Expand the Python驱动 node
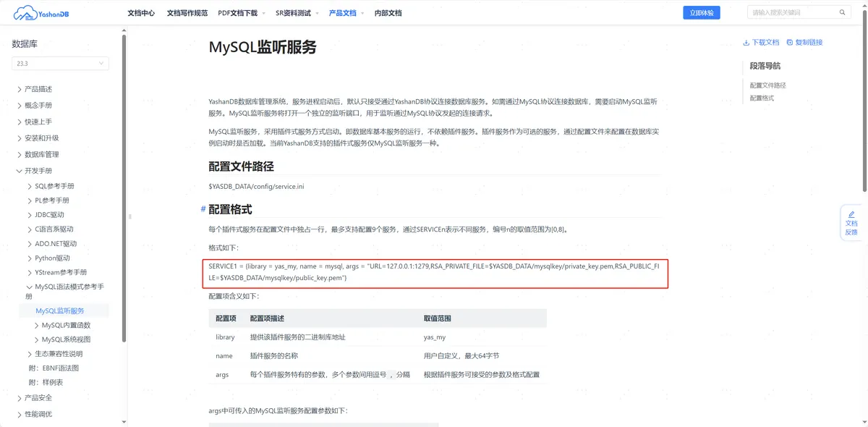 point(29,258)
